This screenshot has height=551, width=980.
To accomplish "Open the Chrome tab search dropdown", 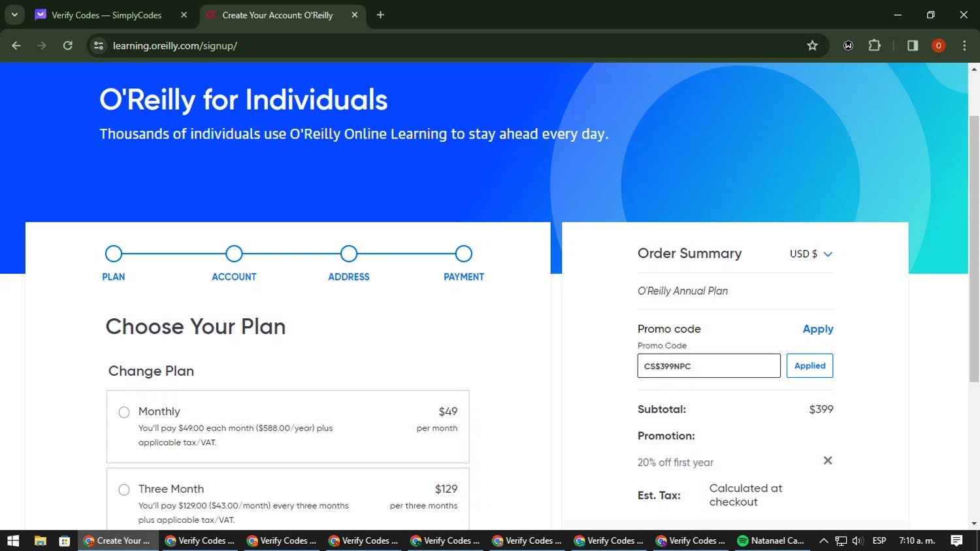I will click(x=14, y=14).
